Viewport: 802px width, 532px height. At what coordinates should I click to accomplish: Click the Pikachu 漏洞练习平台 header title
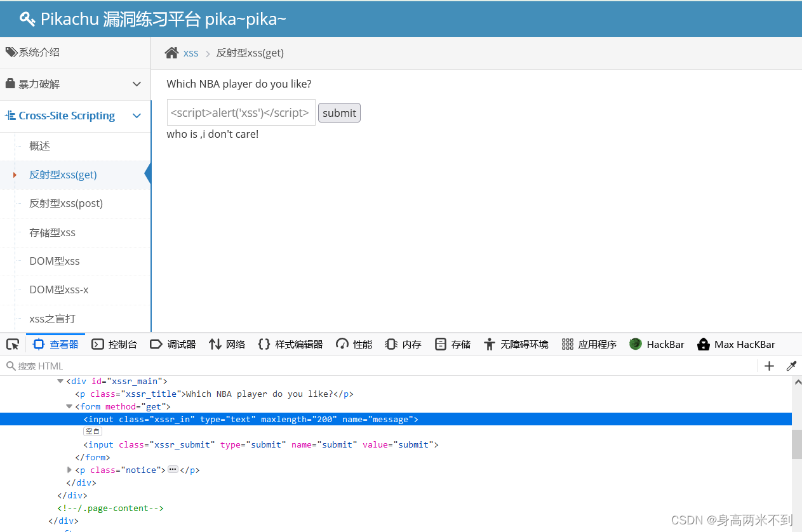163,19
